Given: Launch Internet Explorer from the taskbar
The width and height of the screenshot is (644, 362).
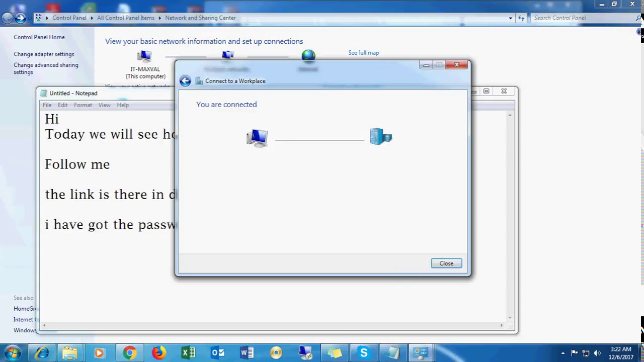Looking at the screenshot, I should point(42,353).
